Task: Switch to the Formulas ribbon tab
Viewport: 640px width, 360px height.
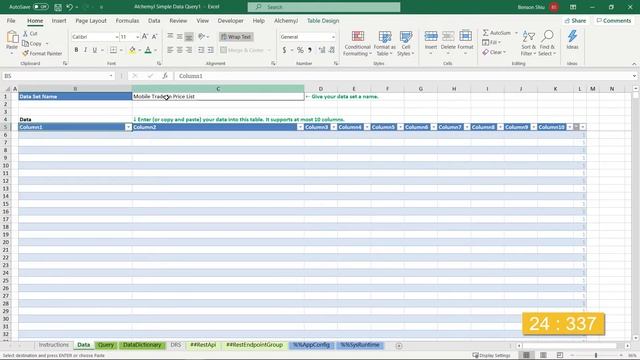Action: [127, 20]
